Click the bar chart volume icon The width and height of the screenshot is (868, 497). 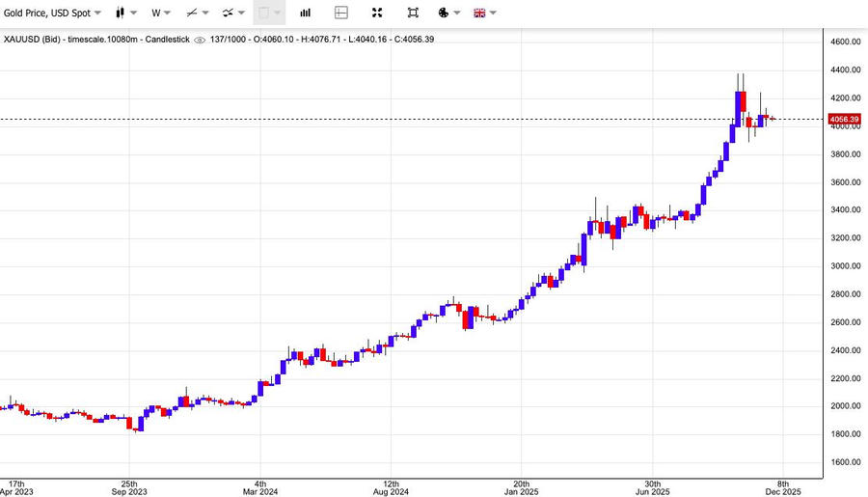point(306,14)
